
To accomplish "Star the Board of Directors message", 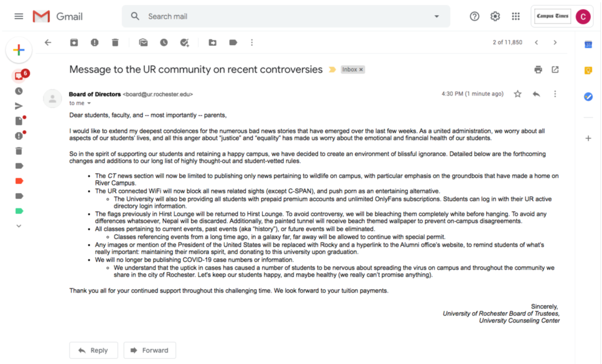I will pyautogui.click(x=517, y=93).
